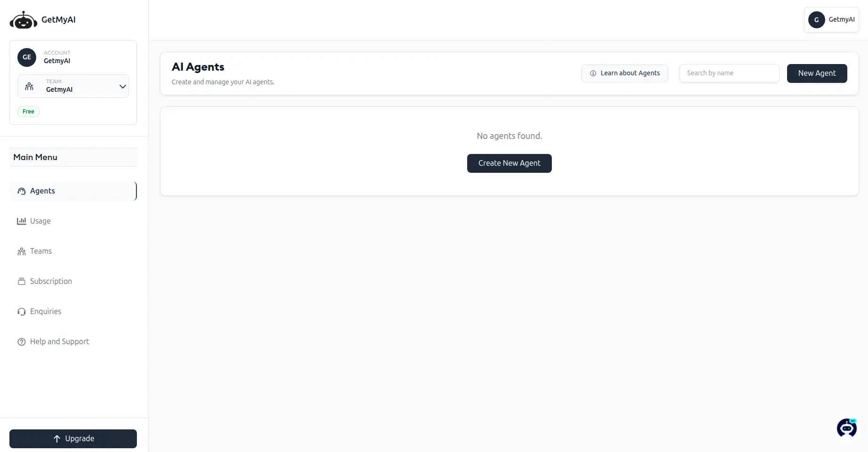Focus the Search by name field
The image size is (868, 452).
click(729, 73)
